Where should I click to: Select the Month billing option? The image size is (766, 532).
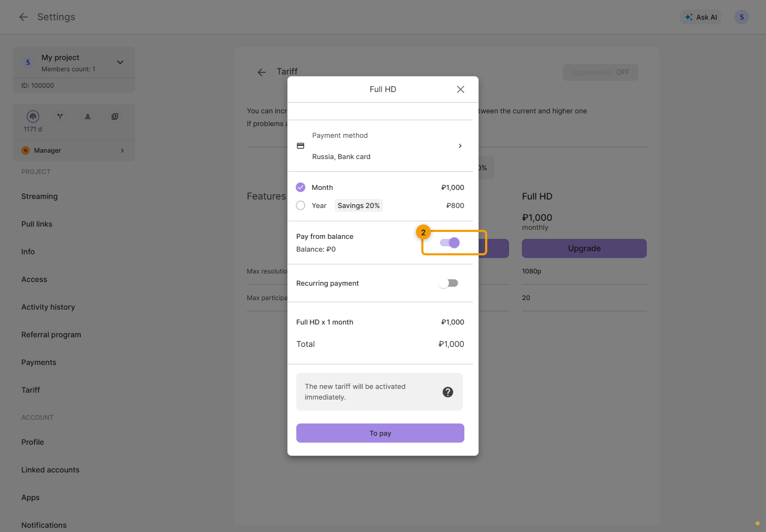(x=301, y=187)
